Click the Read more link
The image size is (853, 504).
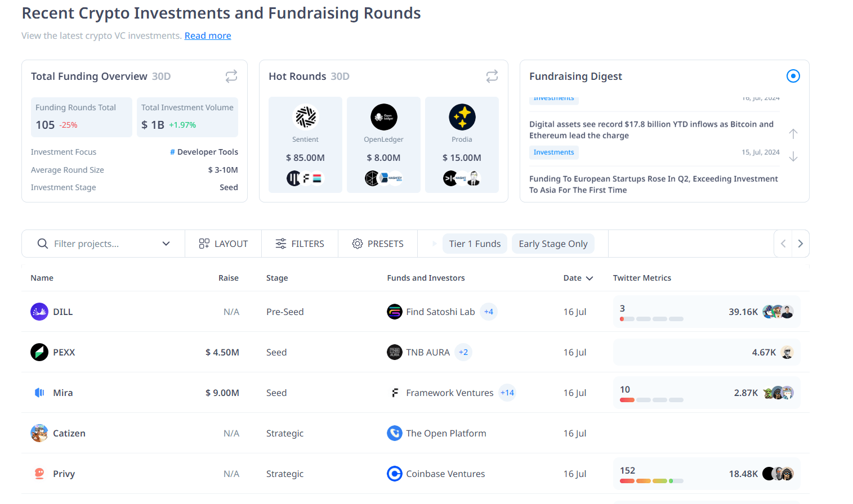pos(208,35)
